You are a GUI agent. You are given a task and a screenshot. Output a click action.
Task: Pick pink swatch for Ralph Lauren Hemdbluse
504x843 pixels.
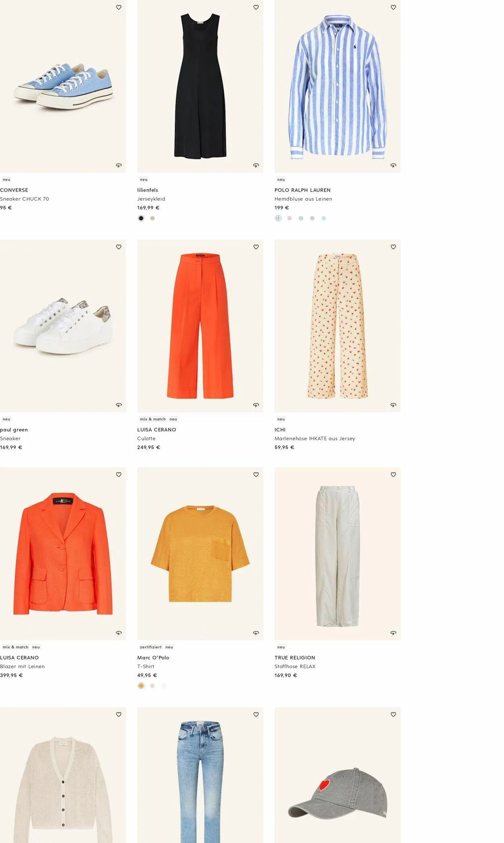[289, 218]
